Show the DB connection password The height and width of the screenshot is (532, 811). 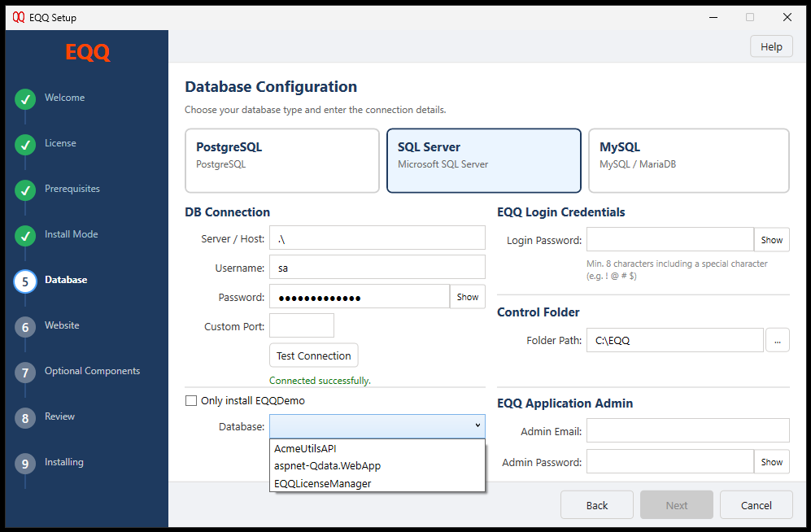pyautogui.click(x=468, y=297)
